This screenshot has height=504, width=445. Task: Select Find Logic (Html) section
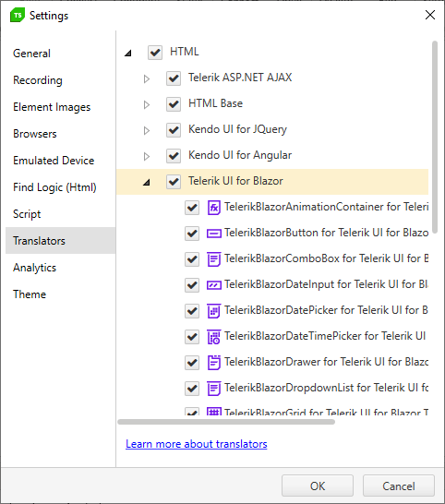[x=60, y=187]
